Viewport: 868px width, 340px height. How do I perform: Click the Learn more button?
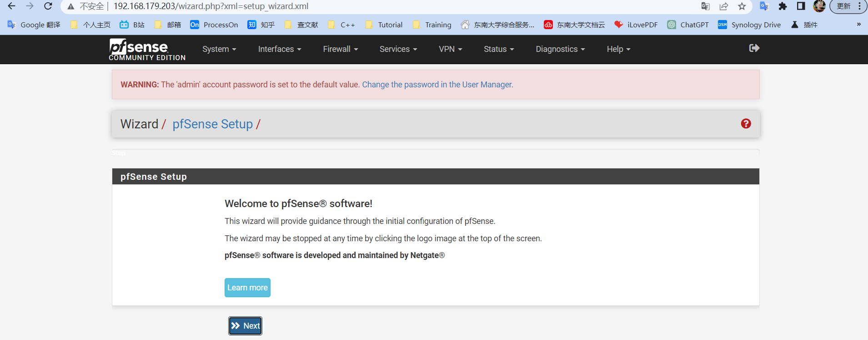(x=247, y=288)
